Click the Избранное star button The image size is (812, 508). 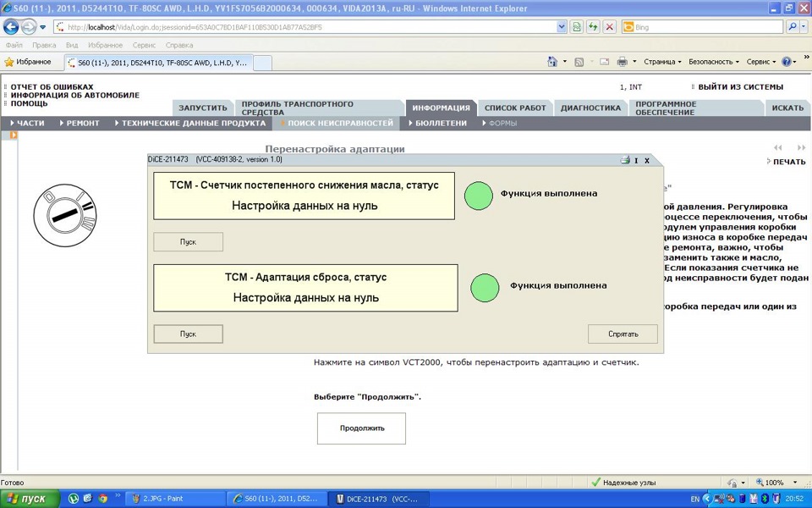click(x=28, y=62)
